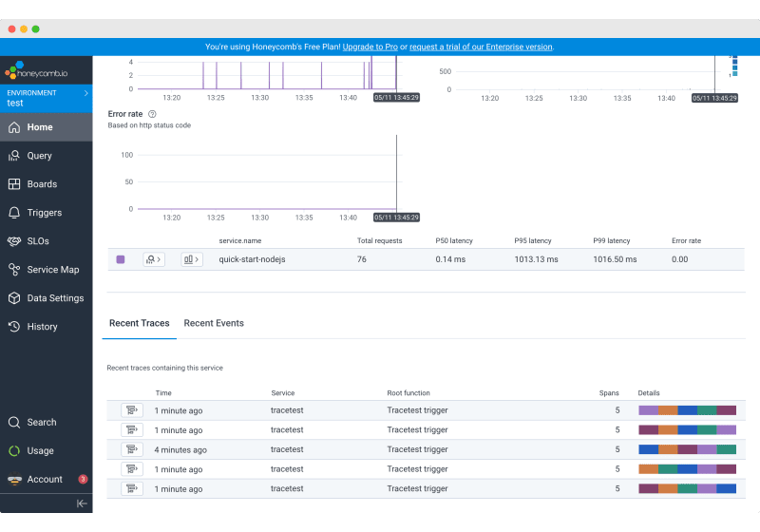
Task: Open the trace icon for the 4 minutes ago row
Action: point(132,449)
